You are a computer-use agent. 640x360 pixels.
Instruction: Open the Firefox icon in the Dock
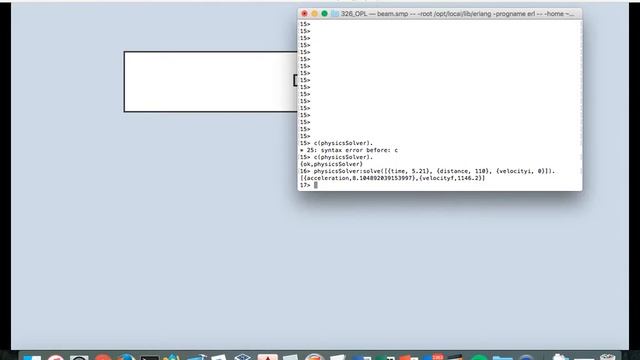point(126,357)
